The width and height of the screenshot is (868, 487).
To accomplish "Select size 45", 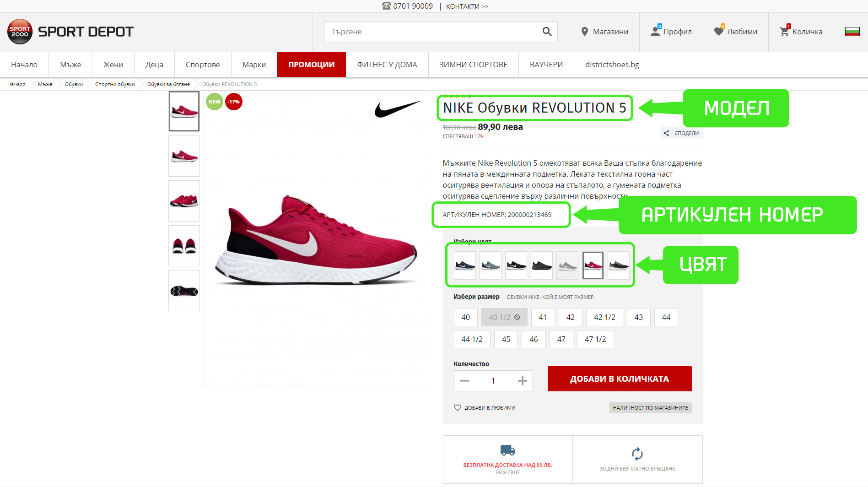I will click(x=506, y=339).
